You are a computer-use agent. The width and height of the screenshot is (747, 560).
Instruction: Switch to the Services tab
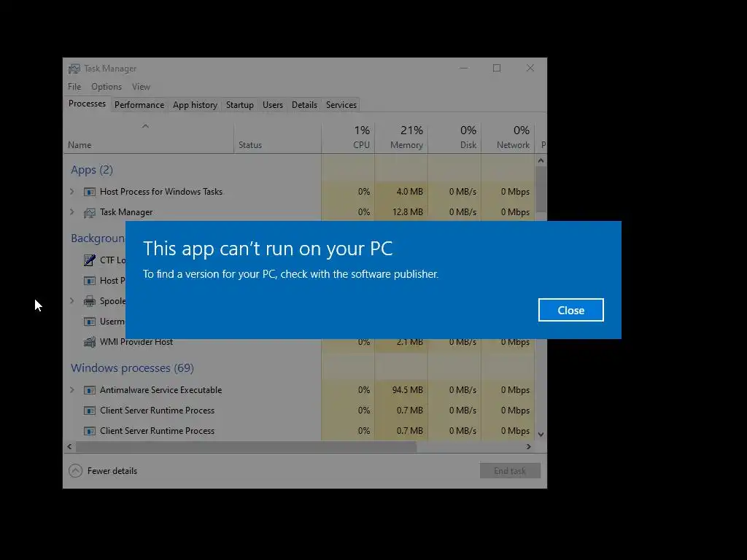click(x=341, y=105)
